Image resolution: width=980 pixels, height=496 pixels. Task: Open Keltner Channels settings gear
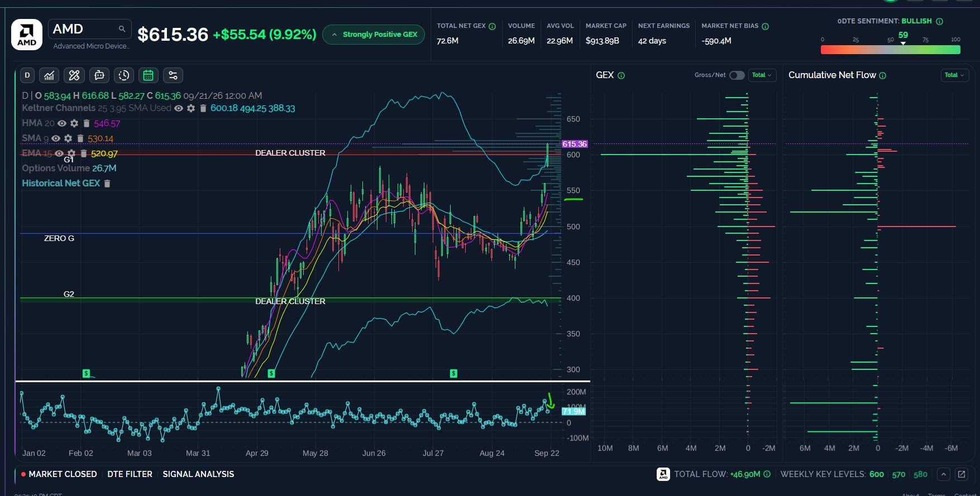pyautogui.click(x=191, y=108)
